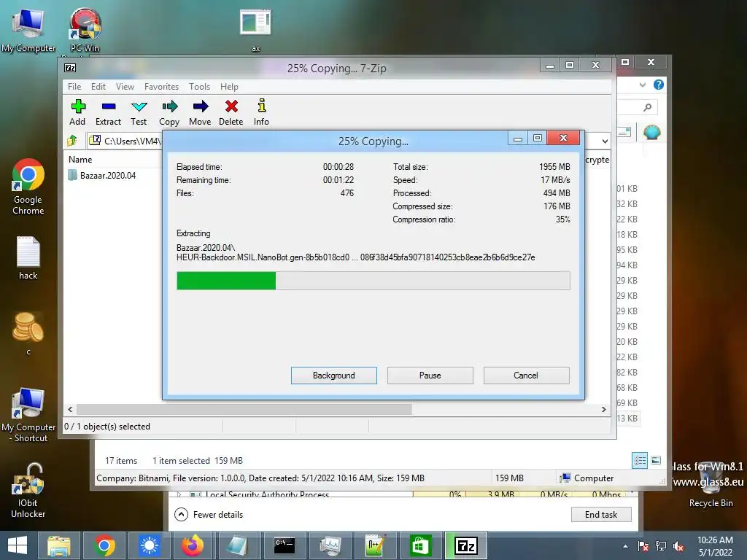The width and height of the screenshot is (747, 560).
Task: Select the ax desktop file icon
Action: click(x=256, y=29)
